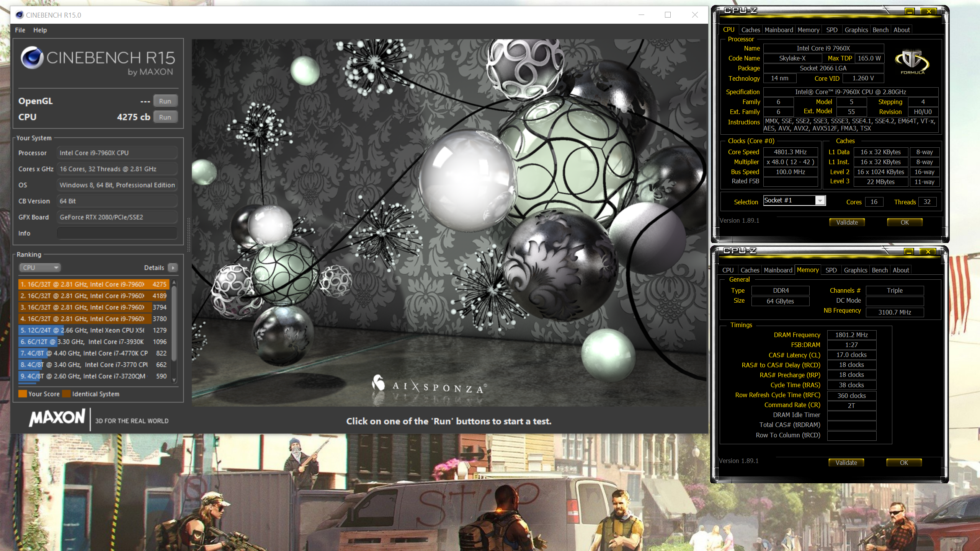Minimize the top CPU-Z window
Image resolution: width=980 pixels, height=551 pixels.
coord(909,11)
